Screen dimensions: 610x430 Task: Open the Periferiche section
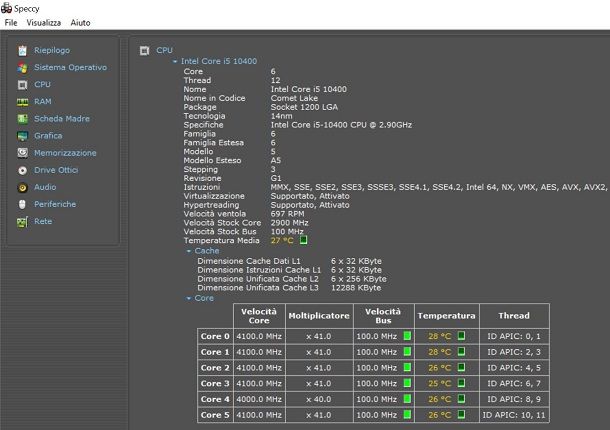55,204
